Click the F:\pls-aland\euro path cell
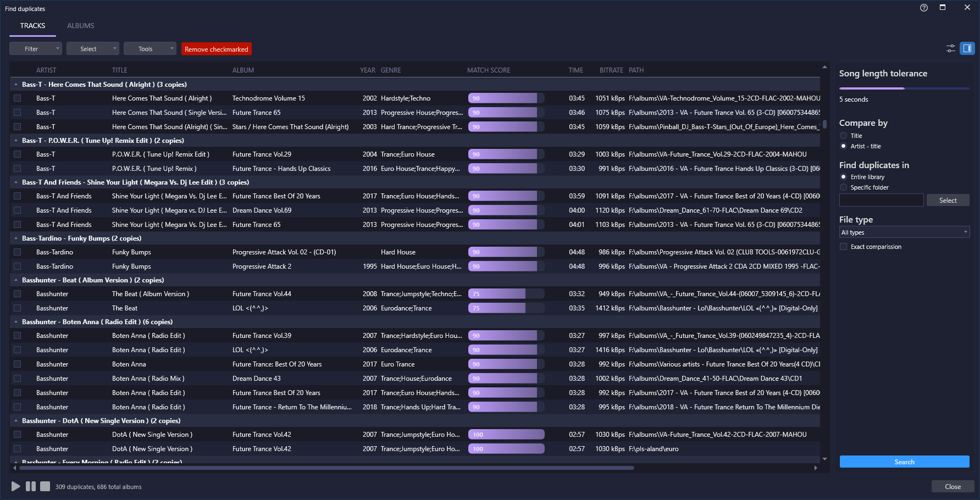 pyautogui.click(x=654, y=449)
